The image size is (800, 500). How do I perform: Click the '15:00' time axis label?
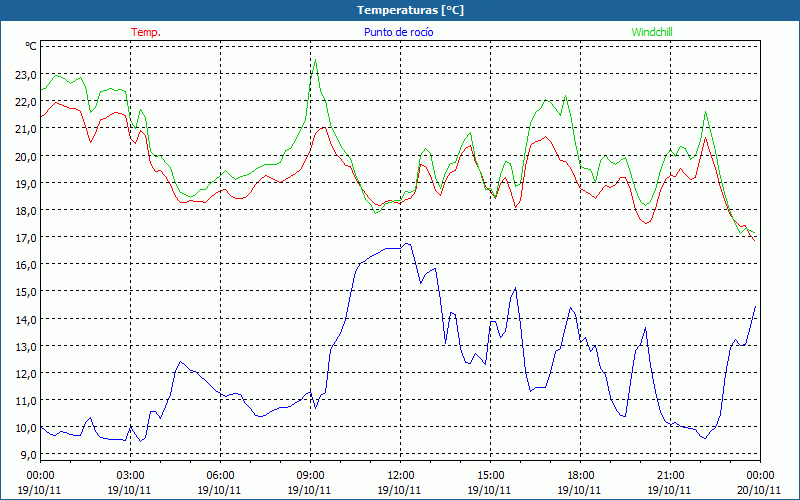coord(490,476)
